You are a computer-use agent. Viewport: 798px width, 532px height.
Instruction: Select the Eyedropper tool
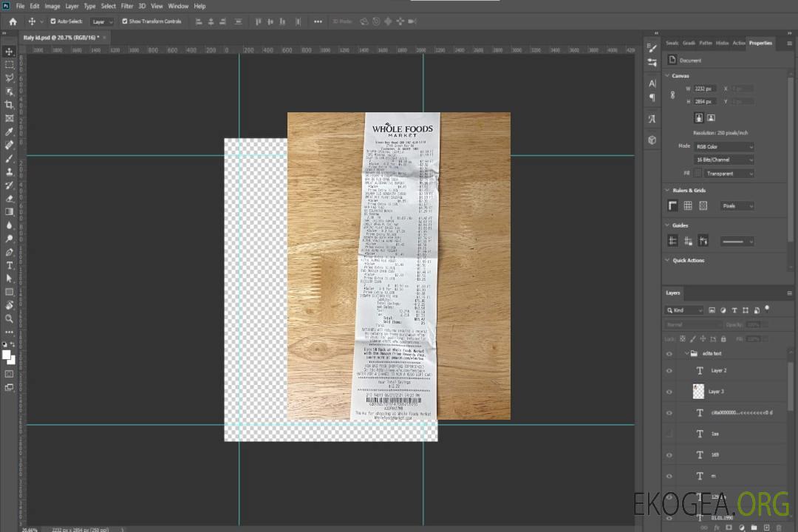(10, 132)
